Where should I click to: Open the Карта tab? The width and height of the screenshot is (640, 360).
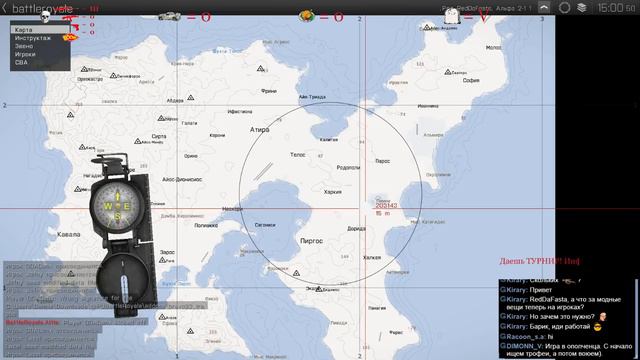pos(40,30)
